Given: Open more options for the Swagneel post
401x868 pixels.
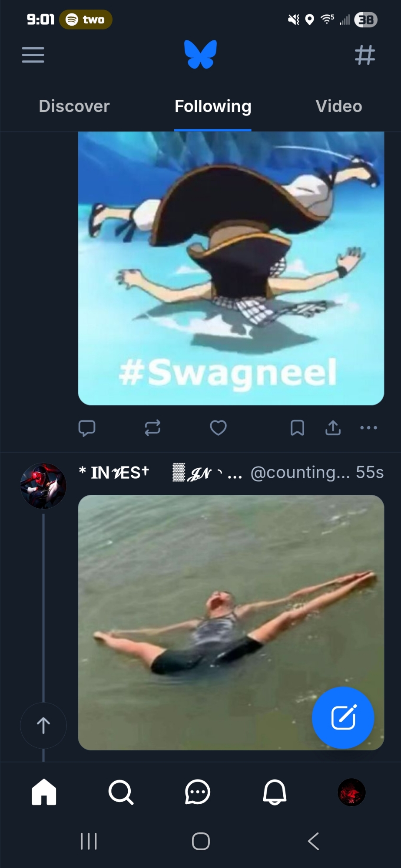Looking at the screenshot, I should click(x=368, y=428).
